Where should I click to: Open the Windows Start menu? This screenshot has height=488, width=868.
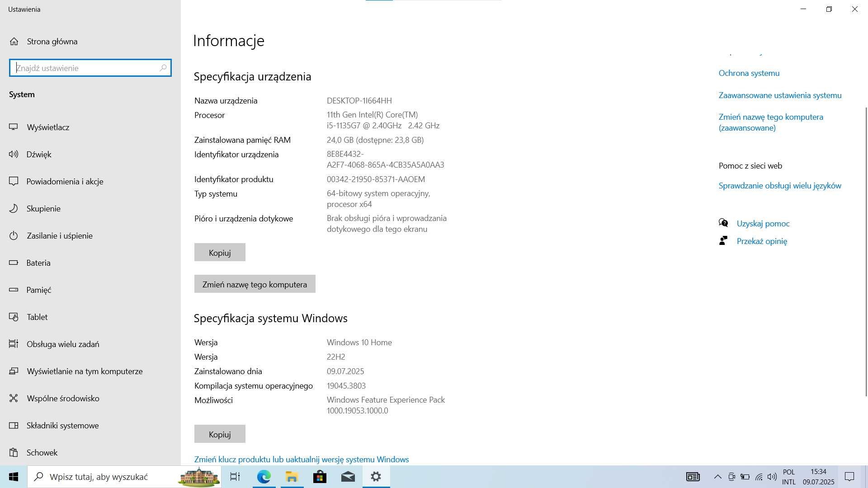[14, 477]
